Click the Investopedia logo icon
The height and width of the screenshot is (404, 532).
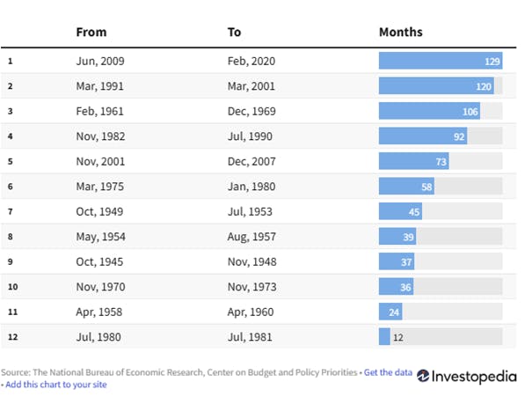(423, 376)
